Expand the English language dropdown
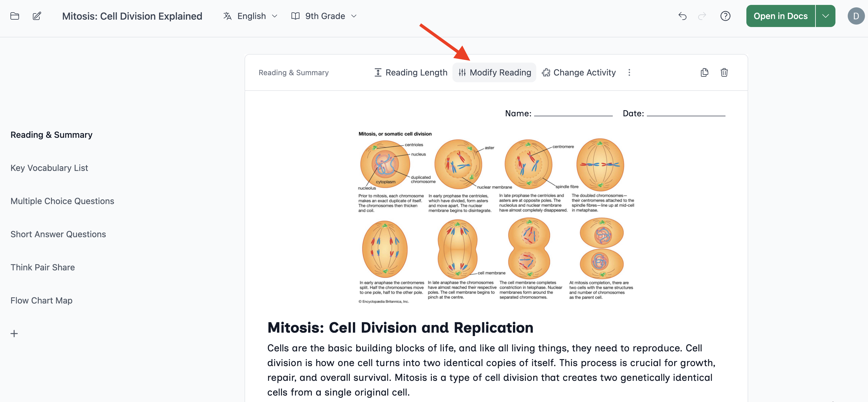The width and height of the screenshot is (868, 402). pos(250,16)
